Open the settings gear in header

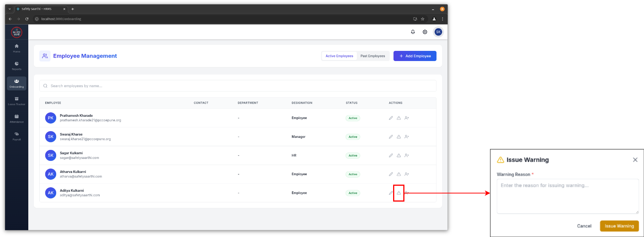[x=425, y=32]
